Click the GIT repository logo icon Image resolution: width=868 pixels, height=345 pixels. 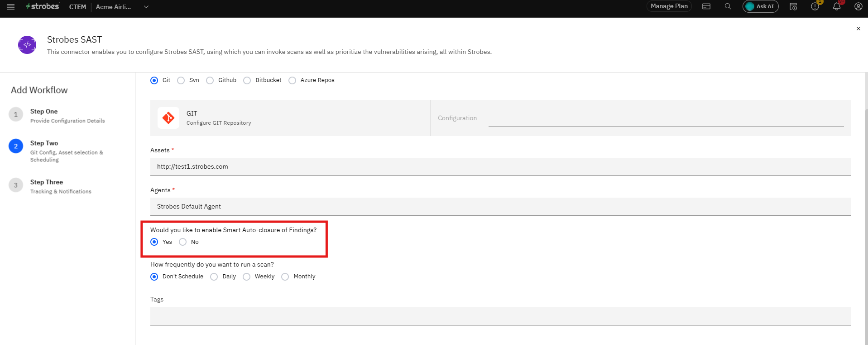[168, 118]
